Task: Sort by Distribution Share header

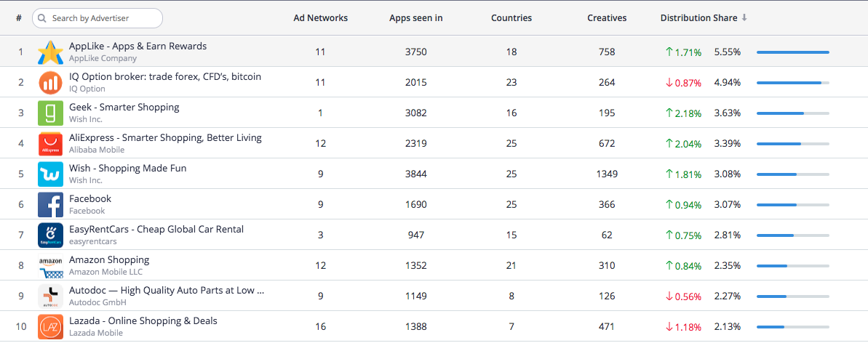Action: click(698, 18)
